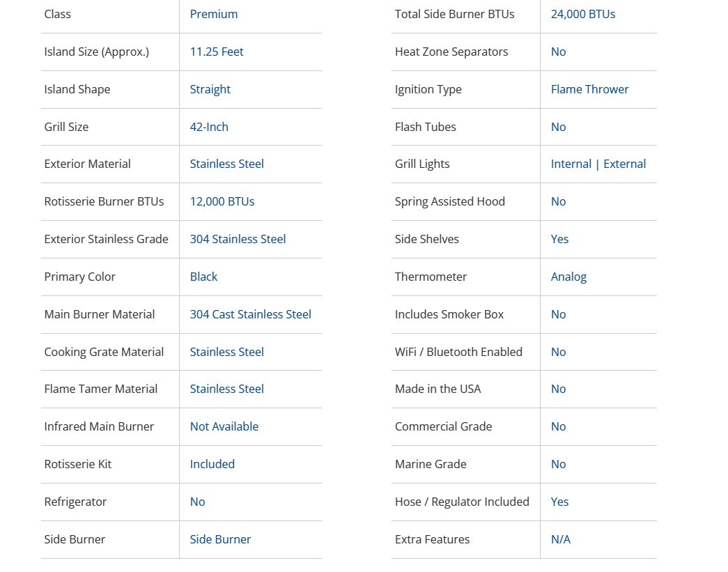The height and width of the screenshot is (572, 728).
Task: Click No next to Made in the USA
Action: click(x=558, y=389)
